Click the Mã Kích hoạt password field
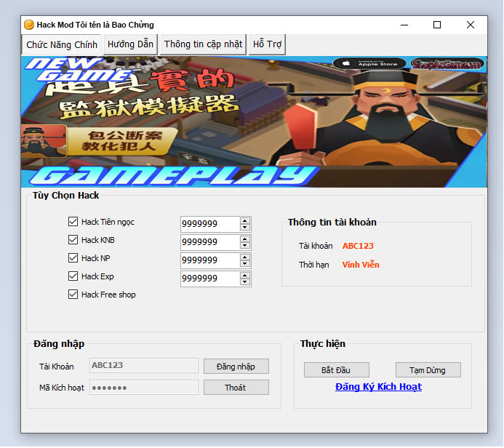This screenshot has width=504, height=448. point(144,388)
